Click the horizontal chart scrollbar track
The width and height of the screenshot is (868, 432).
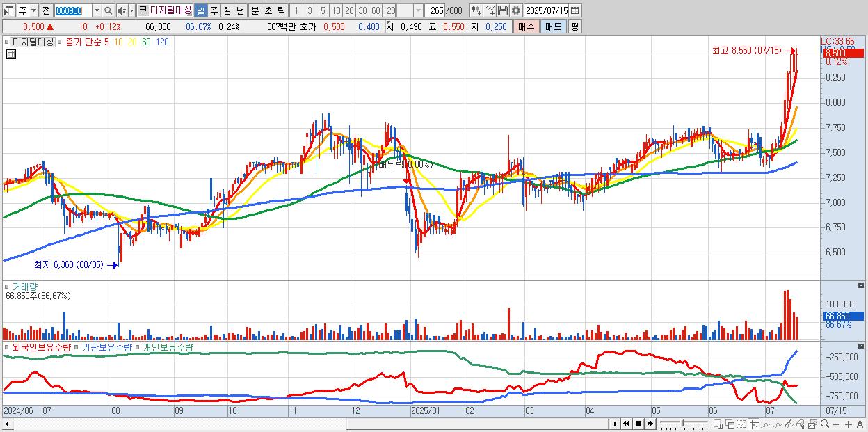[312, 424]
